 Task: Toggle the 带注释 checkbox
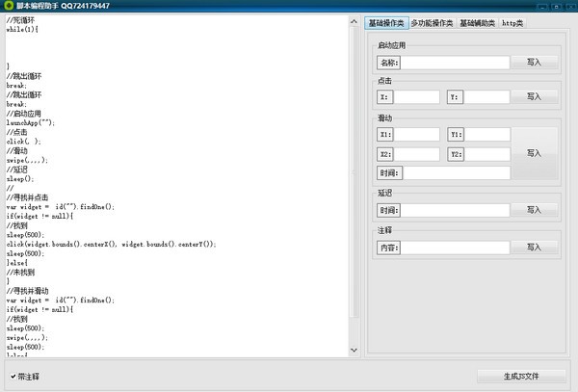tap(13, 377)
